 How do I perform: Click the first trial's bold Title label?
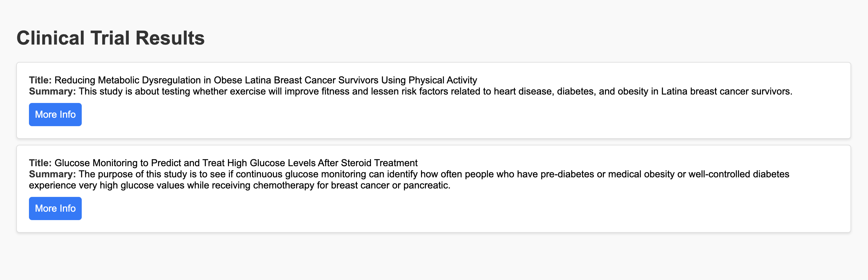40,80
